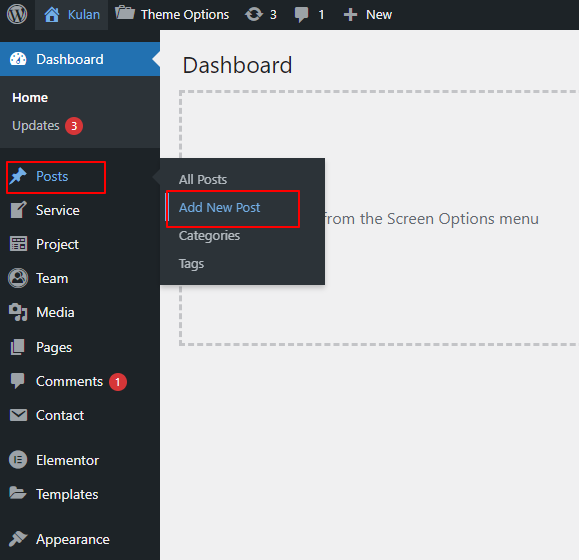Click the comments bubble icon in admin bar
Screen dimensions: 579x560
click(x=301, y=15)
